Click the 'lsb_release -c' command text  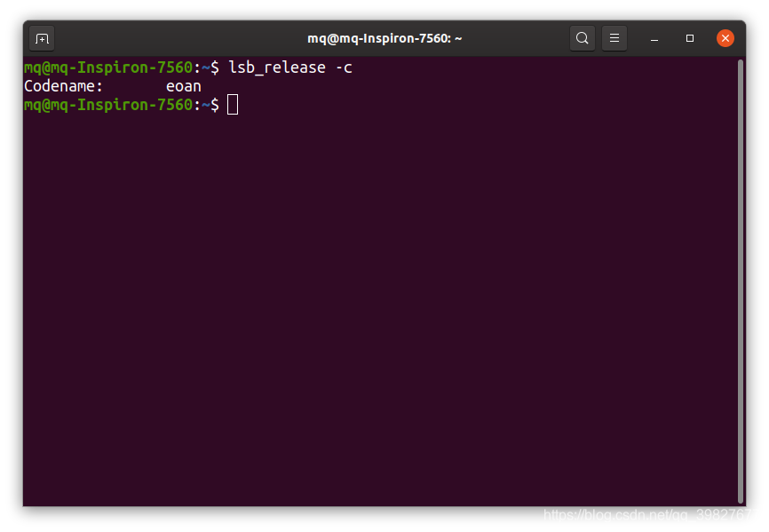pos(290,67)
